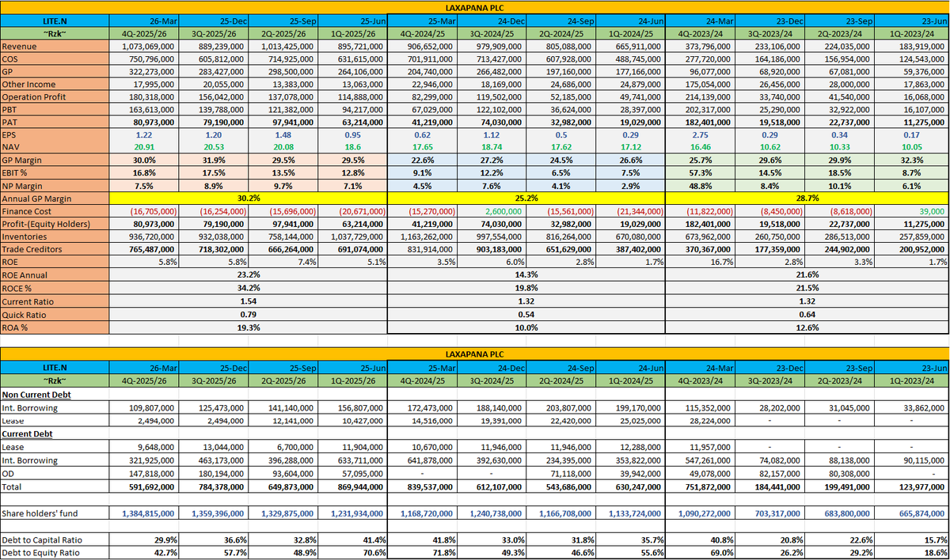This screenshot has height=560, width=950.
Task: Click Current Ratio value 1.54
Action: 248,301
